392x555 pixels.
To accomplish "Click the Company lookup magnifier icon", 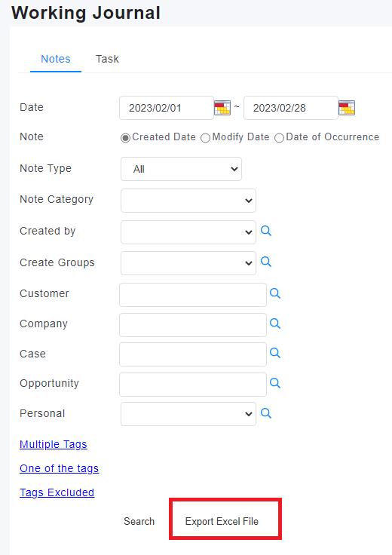I will (x=275, y=323).
